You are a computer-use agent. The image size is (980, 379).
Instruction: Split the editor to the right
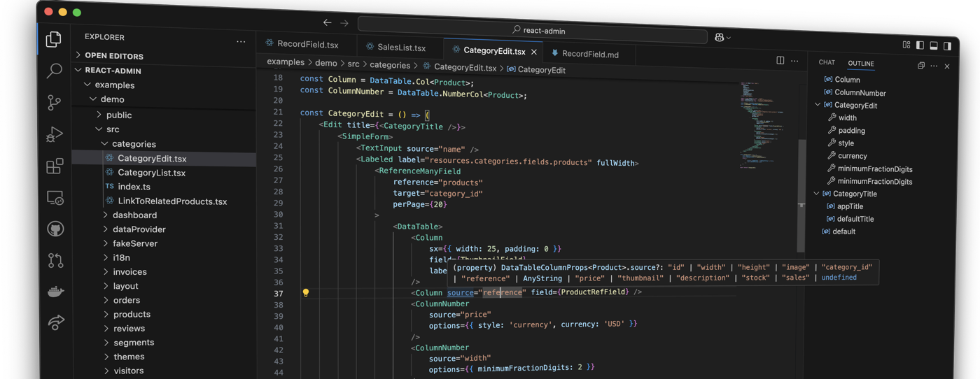(x=780, y=60)
